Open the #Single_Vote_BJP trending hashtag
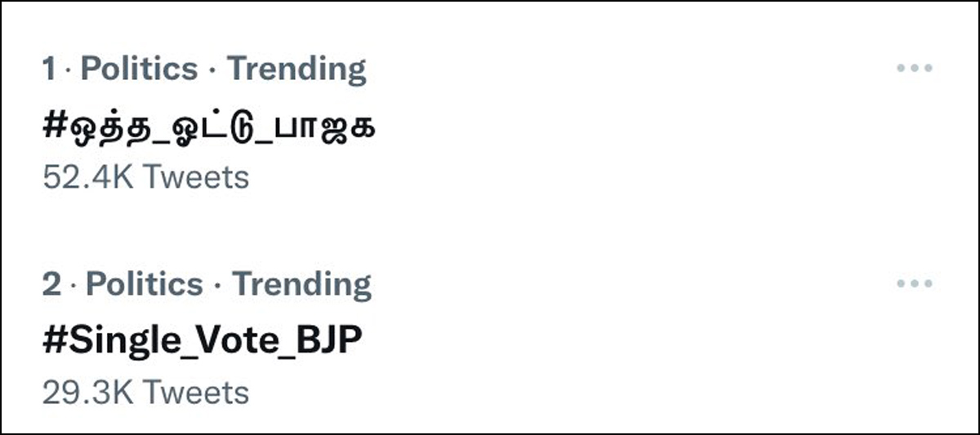980x435 pixels. click(202, 341)
